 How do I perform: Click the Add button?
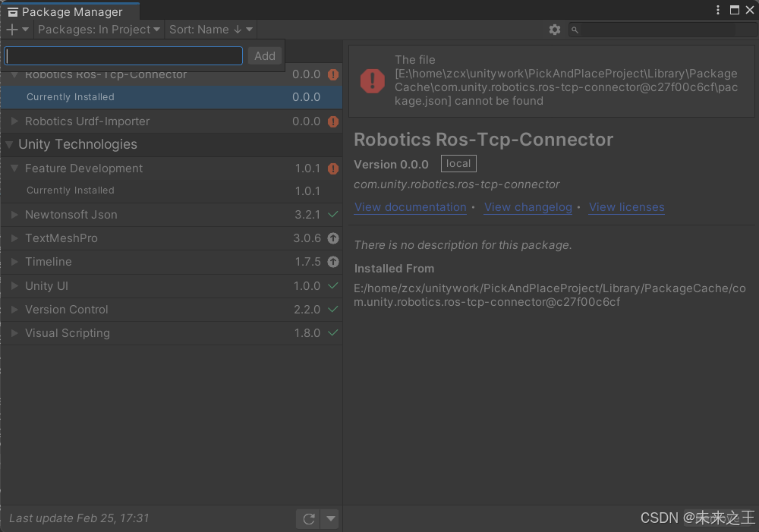[265, 55]
